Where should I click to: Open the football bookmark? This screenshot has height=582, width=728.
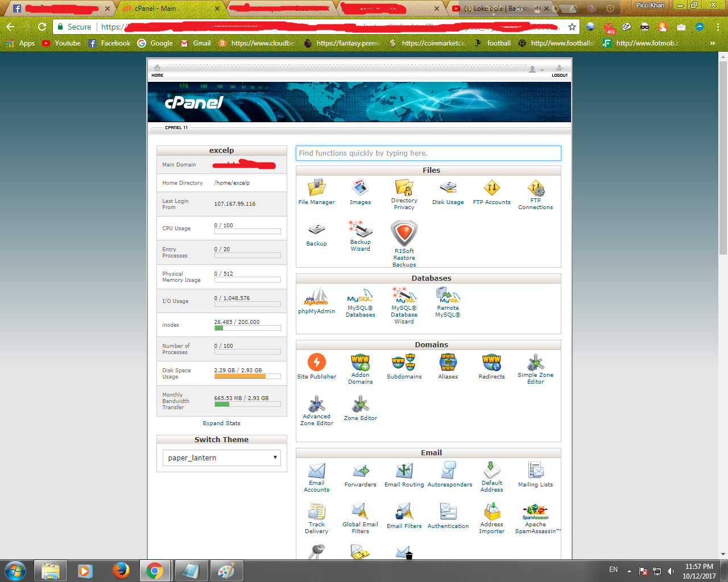coord(492,43)
